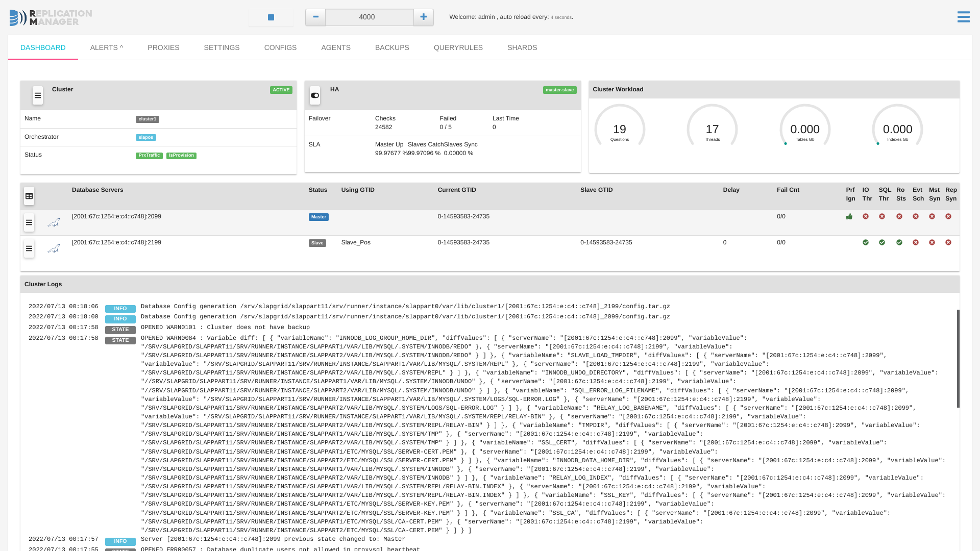Open the QUERYRULES tab
Viewport: 980px width, 551px height.
pos(458,47)
